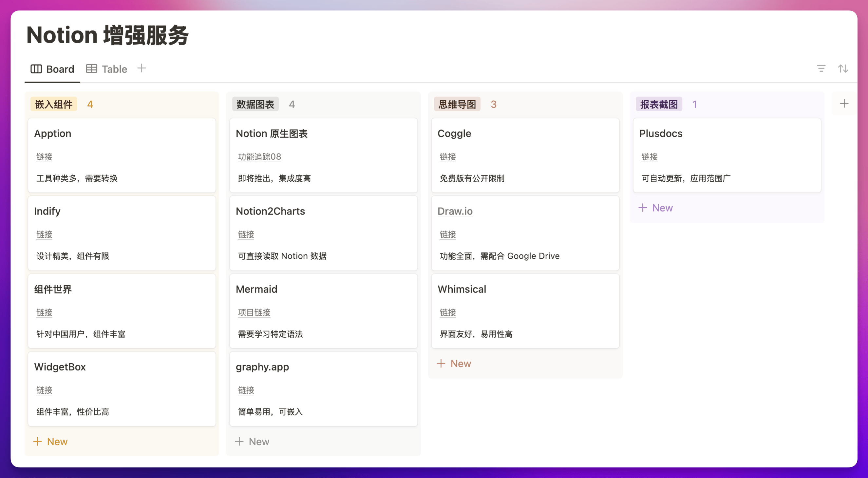
Task: Add new card in 数据图表 column
Action: pos(253,442)
